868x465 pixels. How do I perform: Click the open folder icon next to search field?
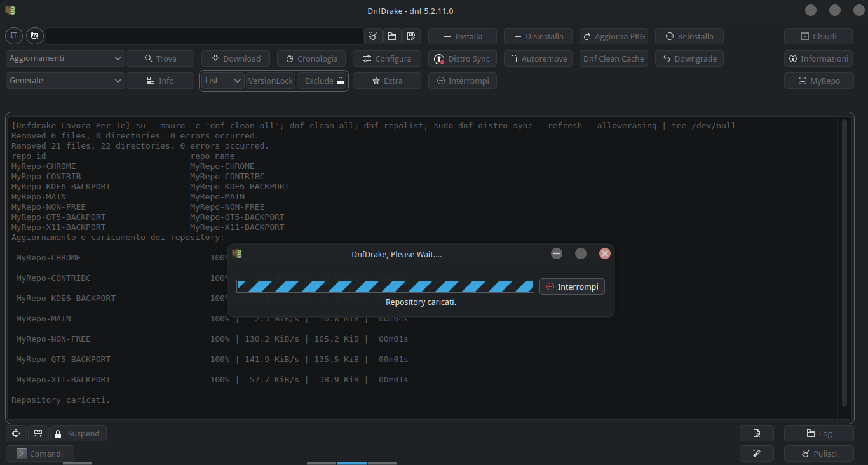[392, 36]
